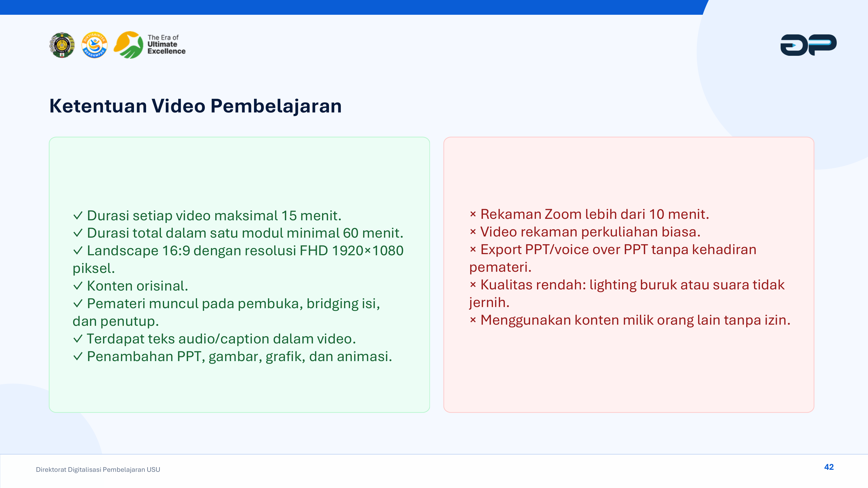Click 'Pemateri muncul pada pembuka, bridging isi' line
Viewport: 868px width, 488px height.
pyautogui.click(x=227, y=304)
